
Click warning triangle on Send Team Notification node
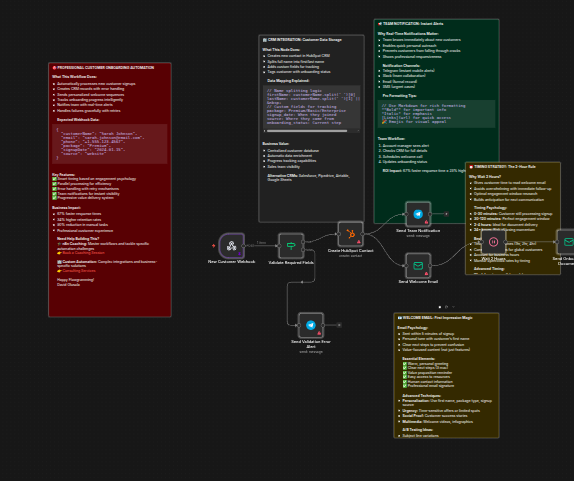426,222
